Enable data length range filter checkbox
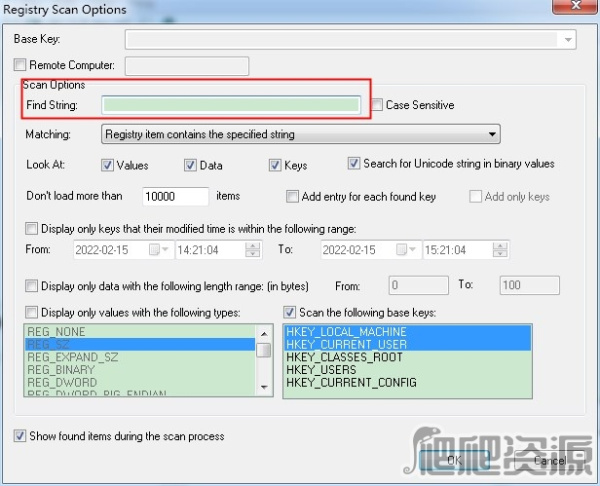Screen dimensions: 600x486 [31, 286]
